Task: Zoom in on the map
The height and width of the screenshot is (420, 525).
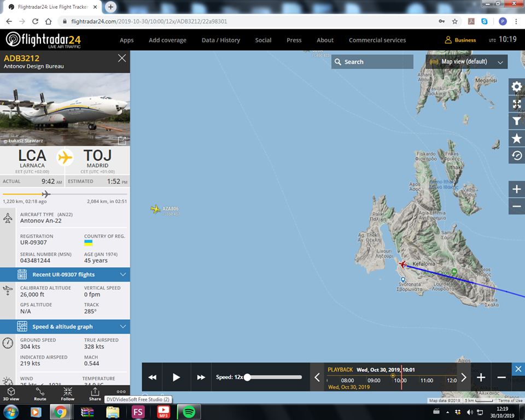Action: pyautogui.click(x=517, y=189)
